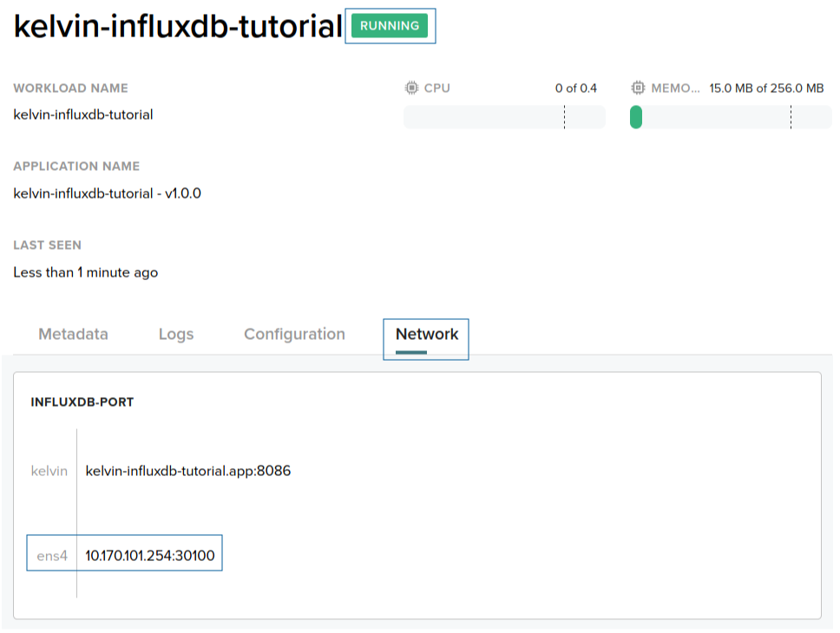Click the truncated MEMO... label

click(675, 88)
